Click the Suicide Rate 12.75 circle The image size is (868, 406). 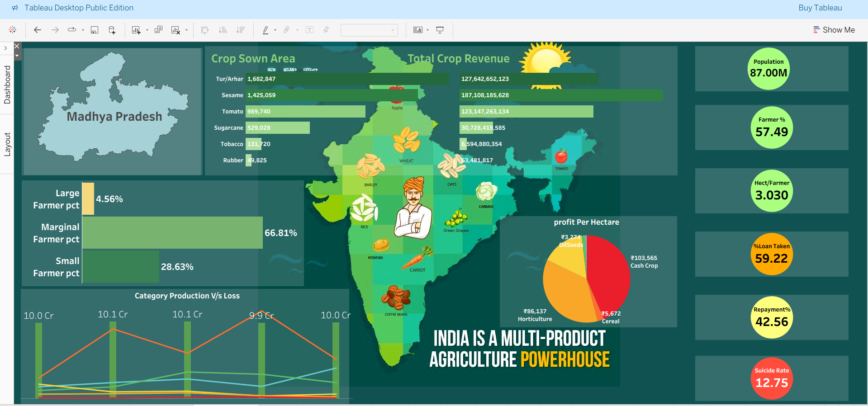(772, 378)
